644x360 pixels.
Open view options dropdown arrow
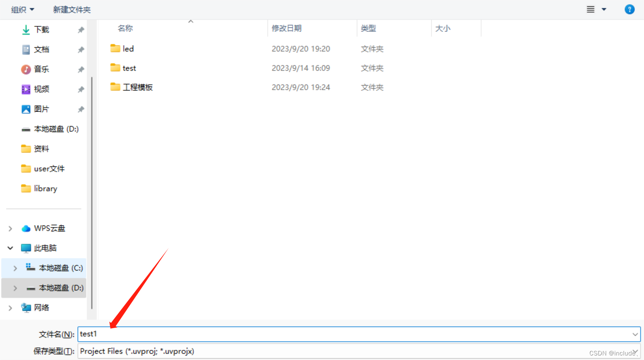pyautogui.click(x=604, y=10)
